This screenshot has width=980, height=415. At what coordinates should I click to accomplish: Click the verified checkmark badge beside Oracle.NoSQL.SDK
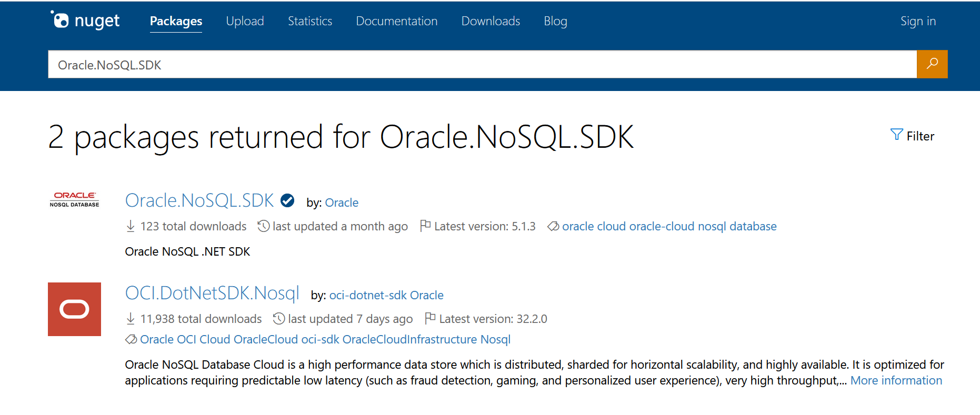(x=287, y=200)
